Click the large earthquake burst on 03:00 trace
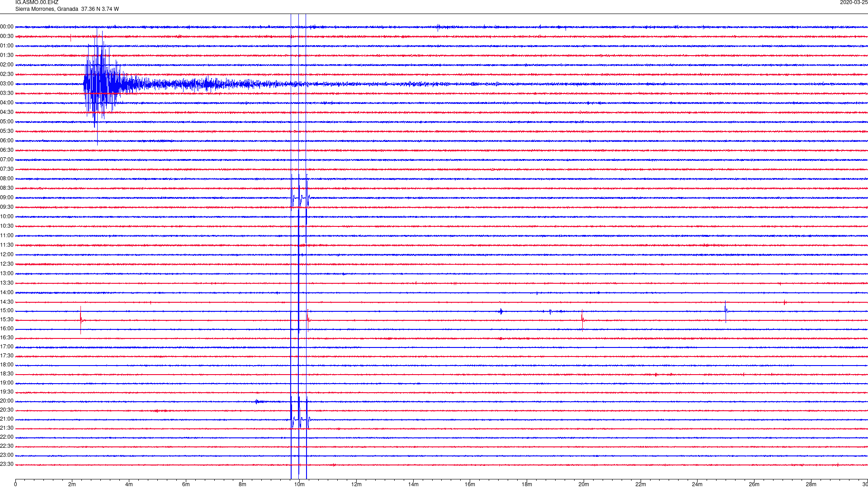Viewport: 868px width, 488px height. 102,84
